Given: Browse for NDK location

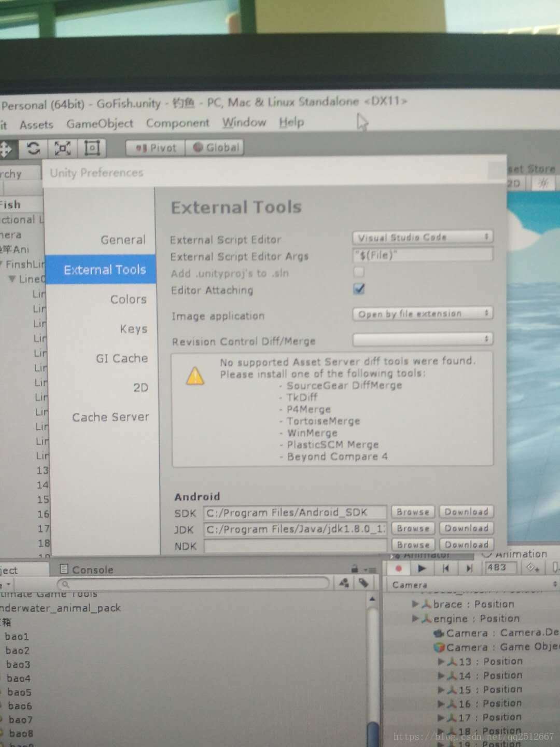Looking at the screenshot, I should coord(413,545).
